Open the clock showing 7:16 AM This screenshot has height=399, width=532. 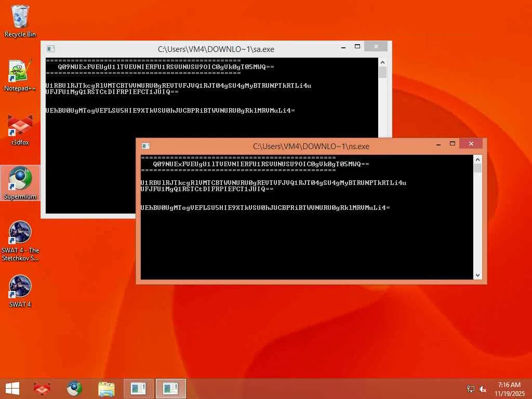point(509,389)
